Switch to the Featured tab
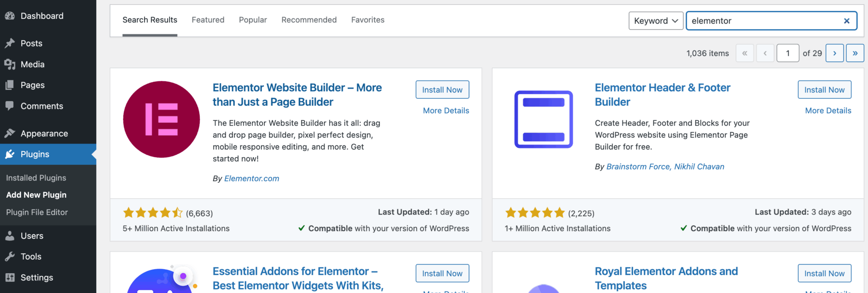868x293 pixels. (208, 20)
